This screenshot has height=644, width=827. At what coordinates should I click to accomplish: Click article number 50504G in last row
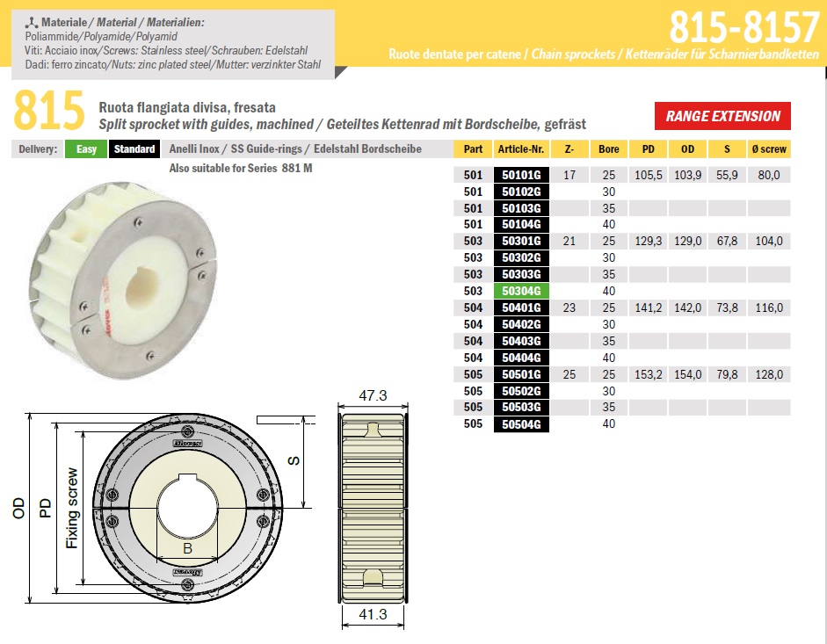(522, 423)
